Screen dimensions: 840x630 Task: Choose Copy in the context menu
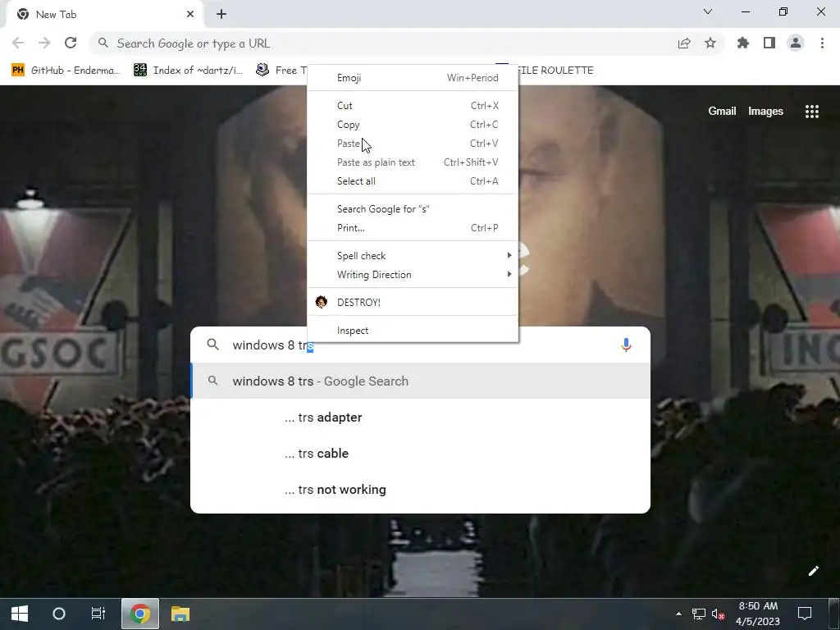click(413, 125)
